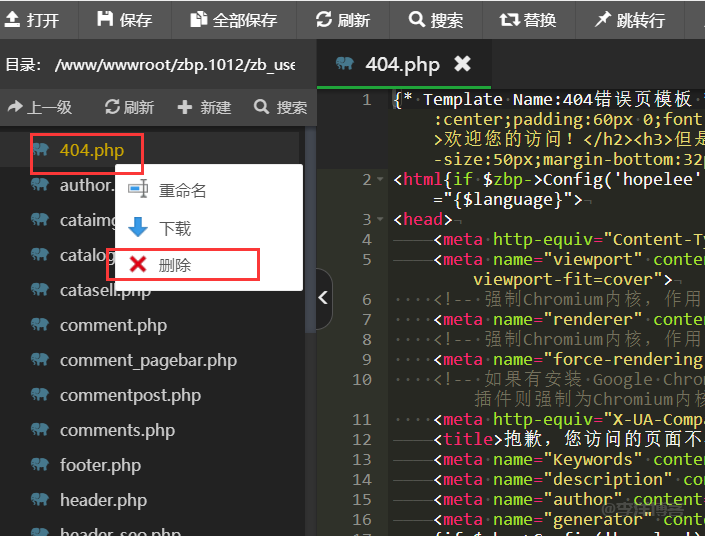705x536 pixels.
Task: Switch to the 404.php editor tab
Action: [x=402, y=64]
